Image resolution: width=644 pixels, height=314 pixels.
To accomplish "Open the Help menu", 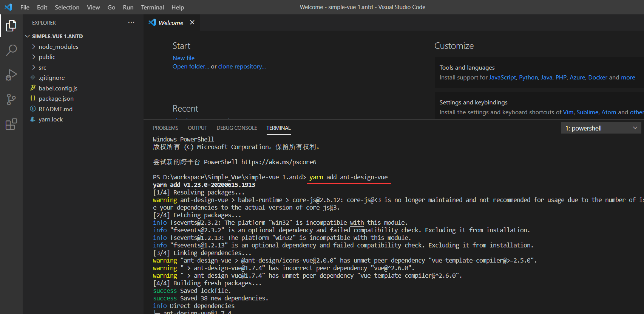I will point(178,7).
